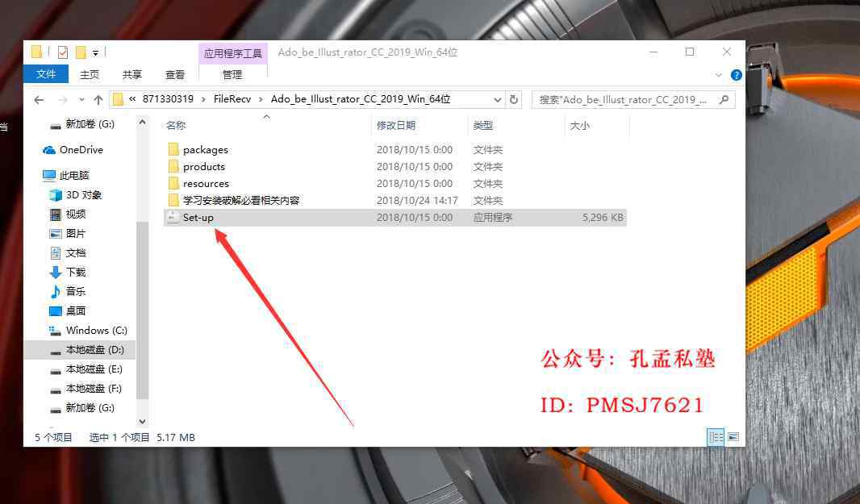Open the recent locations dropdown beside Forward
The image size is (860, 504).
coord(81,100)
